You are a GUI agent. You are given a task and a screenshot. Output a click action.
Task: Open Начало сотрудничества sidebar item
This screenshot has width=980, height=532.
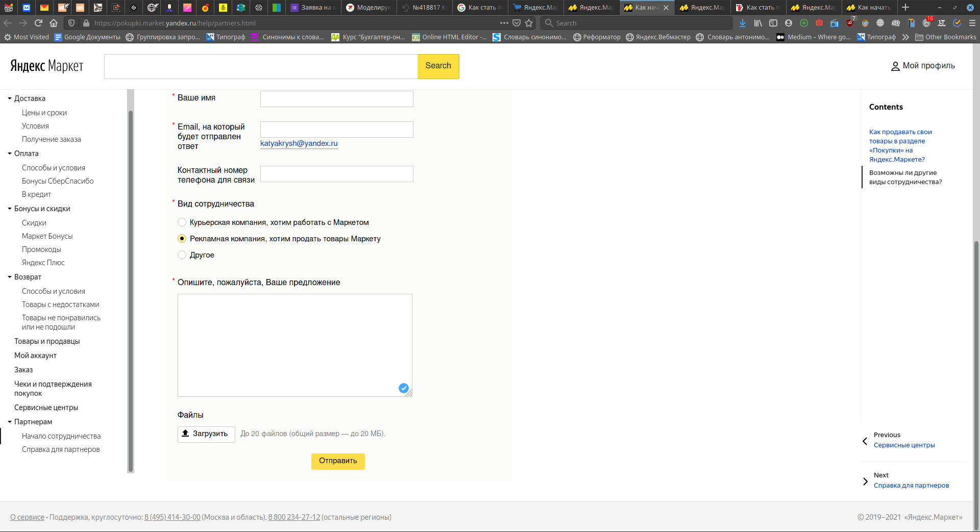coord(61,436)
